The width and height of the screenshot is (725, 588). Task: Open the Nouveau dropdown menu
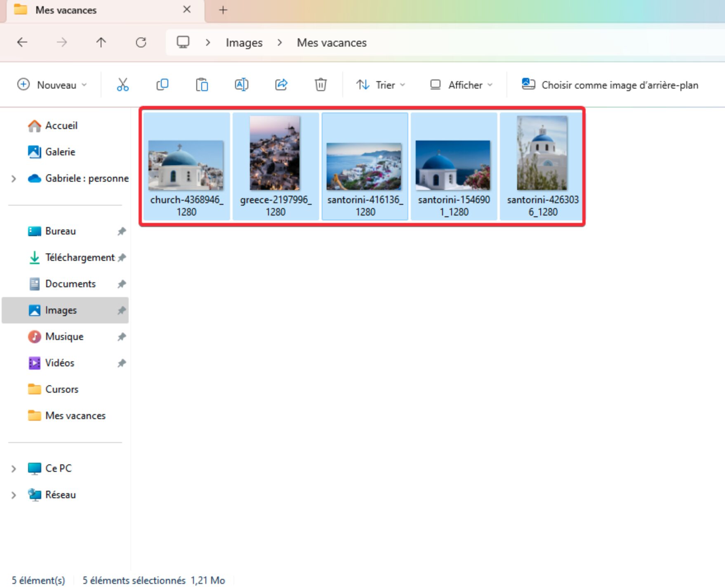[52, 85]
